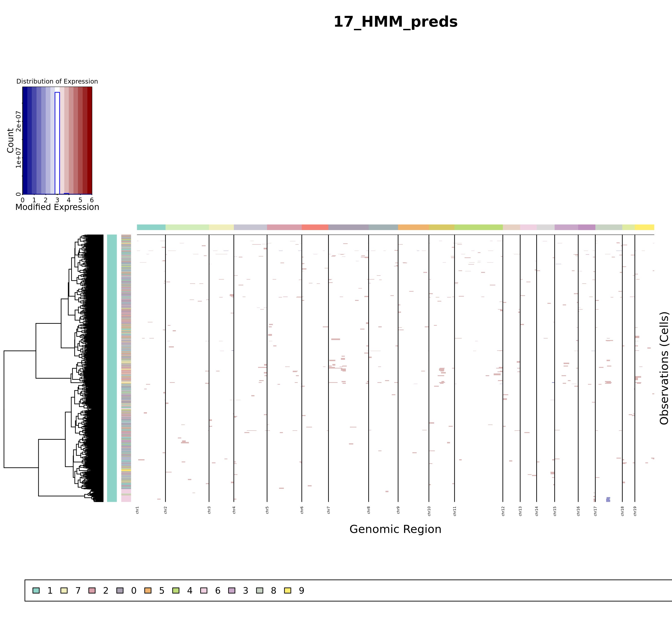This screenshot has height=623, width=672.
Task: Click the legend swatch labeled 7
Action: click(64, 590)
